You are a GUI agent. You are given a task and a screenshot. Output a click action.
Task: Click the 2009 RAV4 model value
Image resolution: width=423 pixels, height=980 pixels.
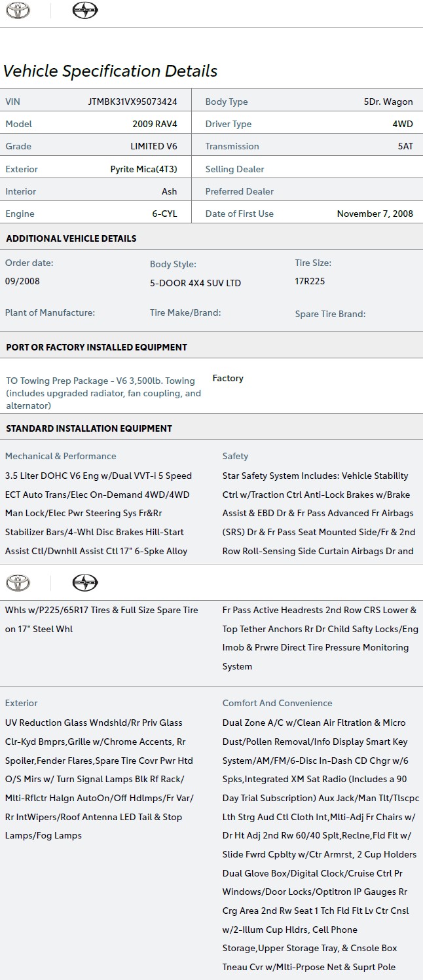[155, 124]
